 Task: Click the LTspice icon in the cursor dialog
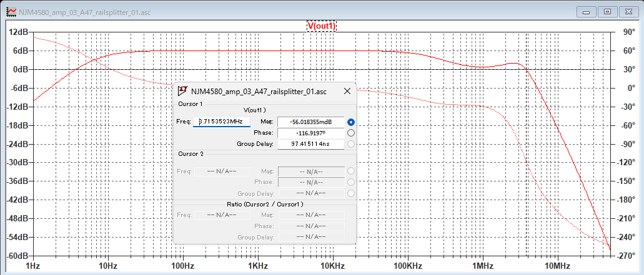183,92
